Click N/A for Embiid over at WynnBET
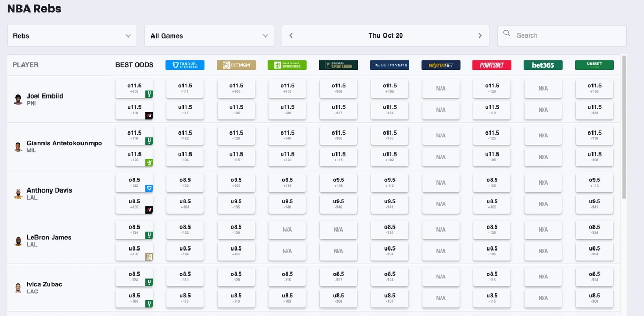Image resolution: width=644 pixels, height=316 pixels. click(441, 89)
